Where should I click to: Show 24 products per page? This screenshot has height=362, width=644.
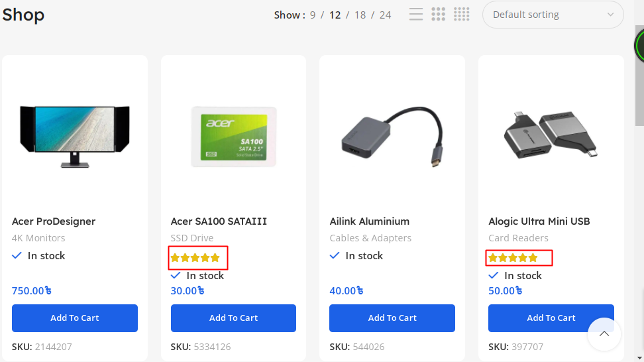(385, 15)
